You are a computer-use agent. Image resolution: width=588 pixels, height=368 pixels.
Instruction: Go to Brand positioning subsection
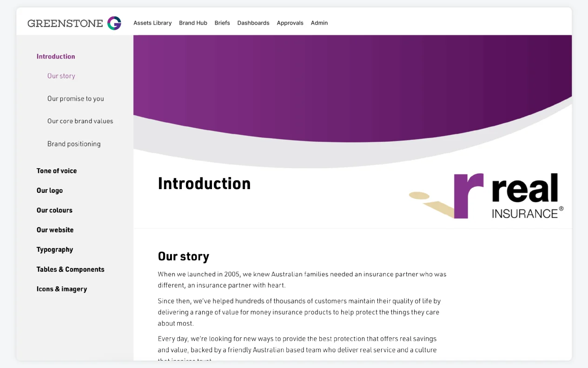click(74, 144)
